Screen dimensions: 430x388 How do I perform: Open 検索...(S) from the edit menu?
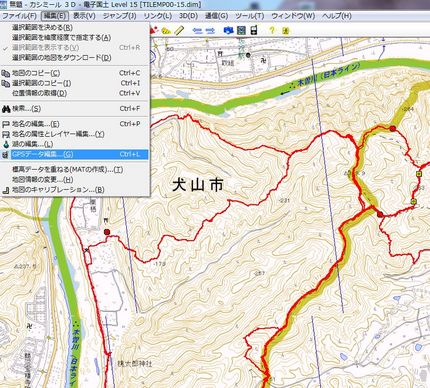coord(75,109)
